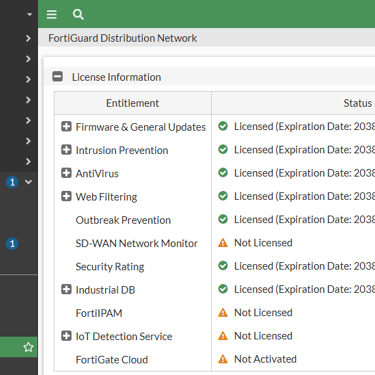This screenshot has height=375, width=375.
Task: Click the green check next to Security Rating
Action: tap(223, 266)
